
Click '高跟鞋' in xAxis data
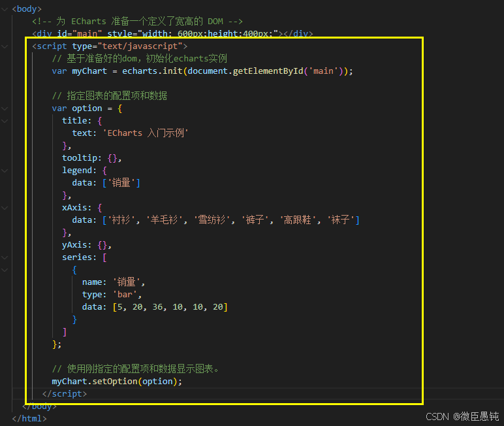[x=298, y=220]
